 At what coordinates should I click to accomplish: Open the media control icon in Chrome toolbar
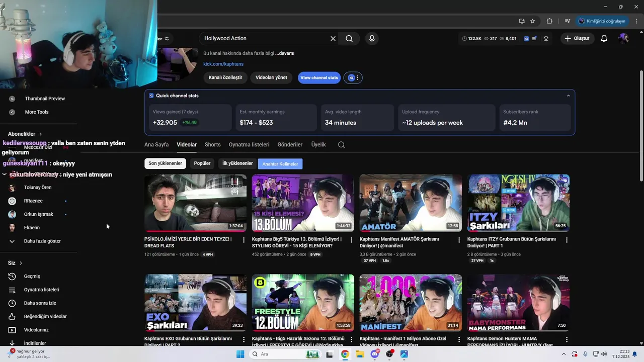[x=568, y=21]
